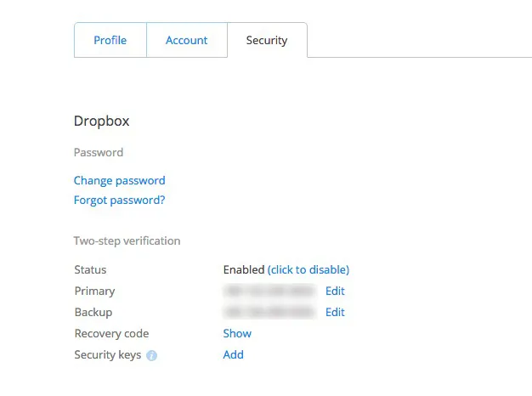Open the Forgot password? link

pos(119,201)
